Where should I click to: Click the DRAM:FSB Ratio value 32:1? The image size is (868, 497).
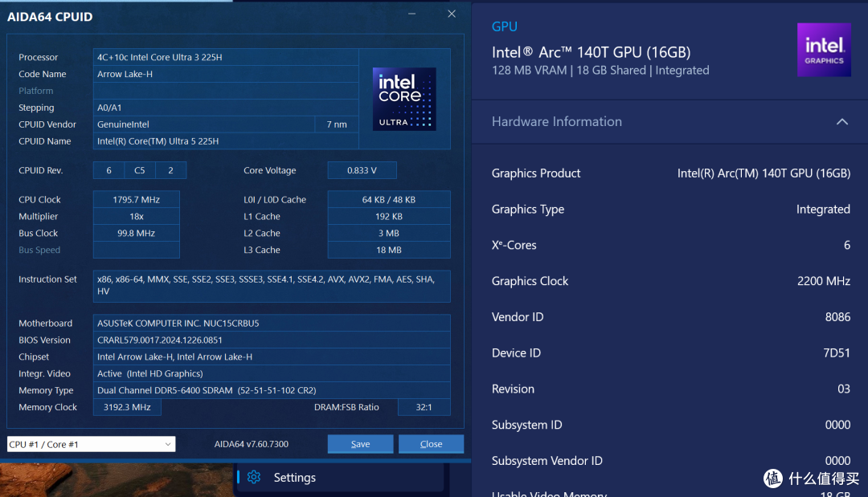click(424, 407)
